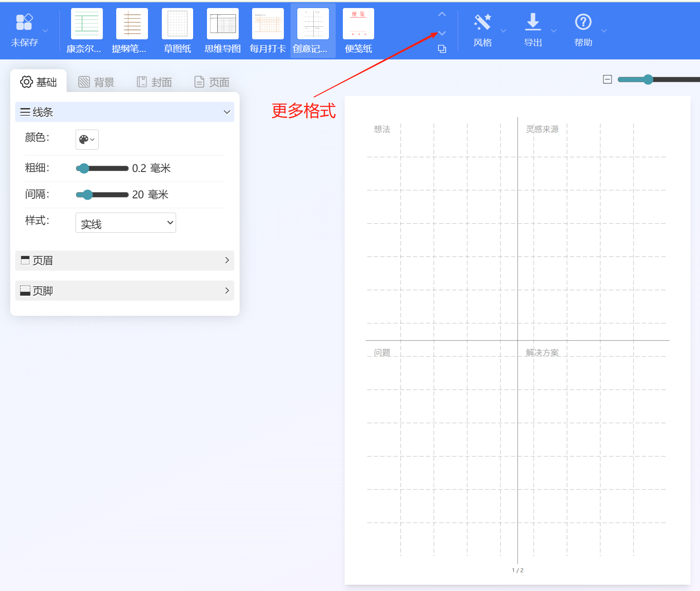Choose the 便笺纸 template icon
This screenshot has width=700, height=591.
[x=358, y=24]
